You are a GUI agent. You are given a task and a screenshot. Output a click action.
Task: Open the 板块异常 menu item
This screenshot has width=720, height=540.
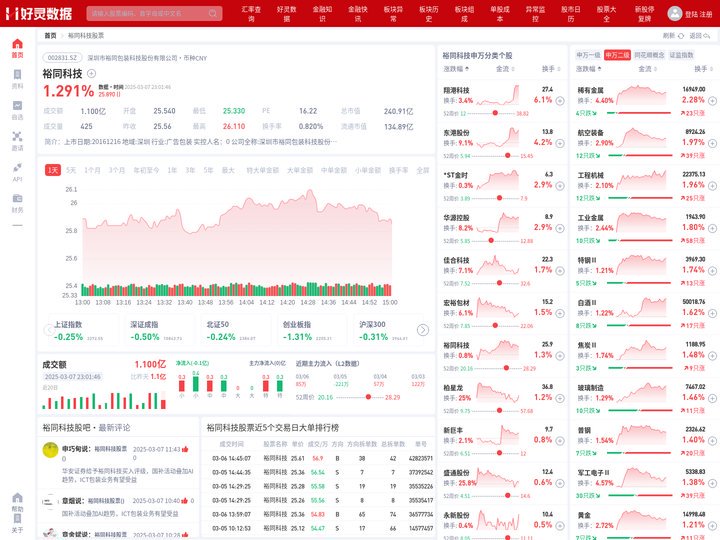click(393, 13)
